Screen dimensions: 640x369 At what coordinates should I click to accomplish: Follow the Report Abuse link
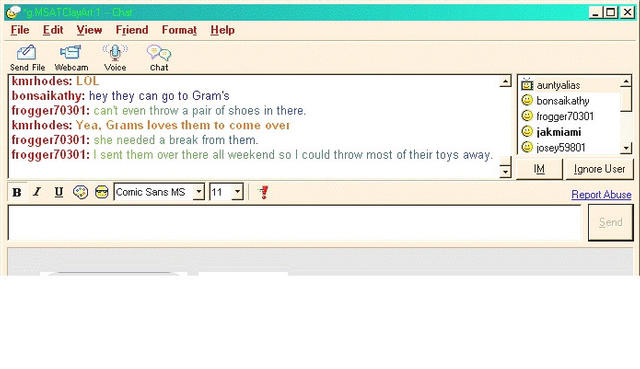click(601, 194)
